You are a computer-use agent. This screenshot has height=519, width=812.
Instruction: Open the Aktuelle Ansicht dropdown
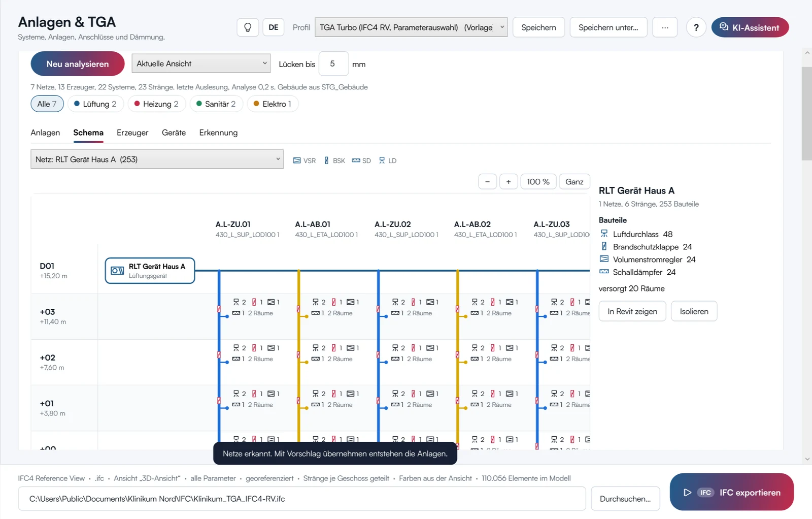[x=201, y=63]
